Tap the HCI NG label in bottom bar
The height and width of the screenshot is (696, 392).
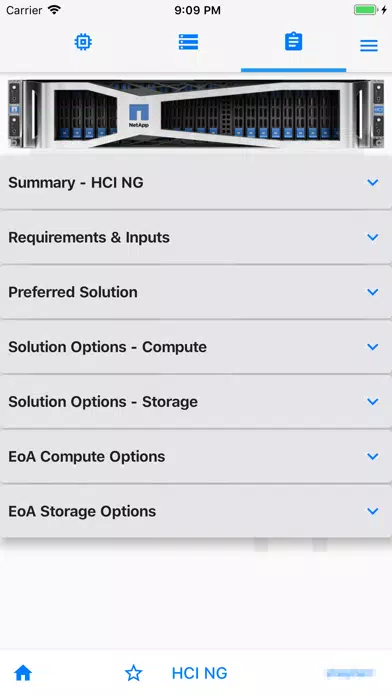click(199, 673)
